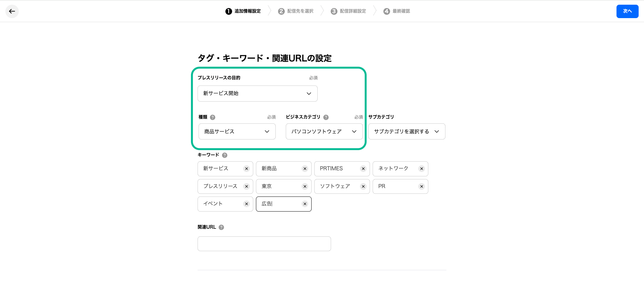The width and height of the screenshot is (644, 285).
Task: Remove the 新商品 keyword
Action: pos(305,169)
